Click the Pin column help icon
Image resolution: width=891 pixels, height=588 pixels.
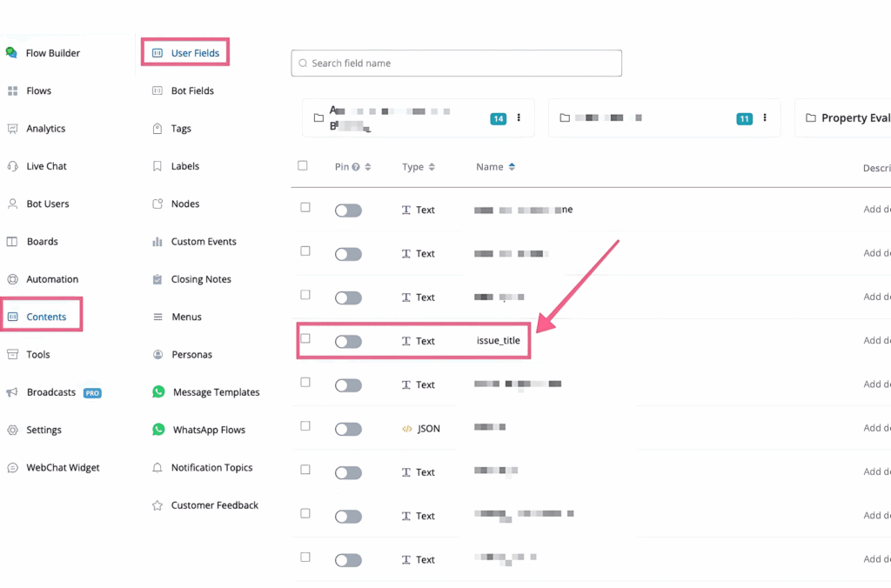(x=356, y=167)
